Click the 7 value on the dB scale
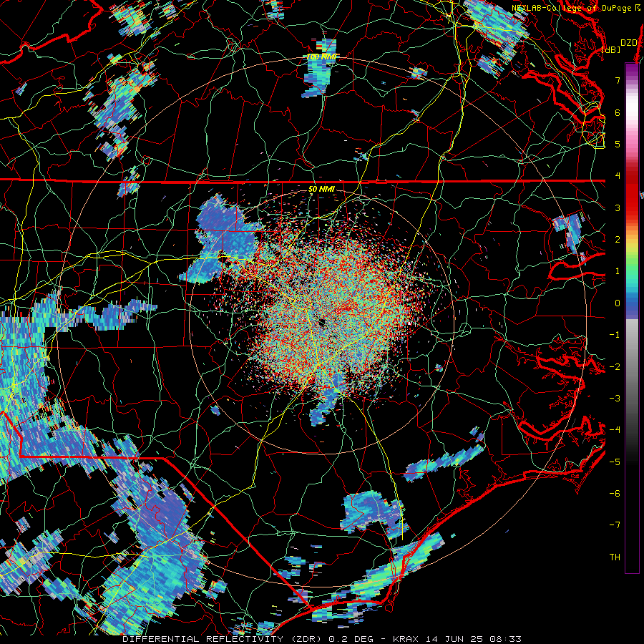 pos(618,80)
